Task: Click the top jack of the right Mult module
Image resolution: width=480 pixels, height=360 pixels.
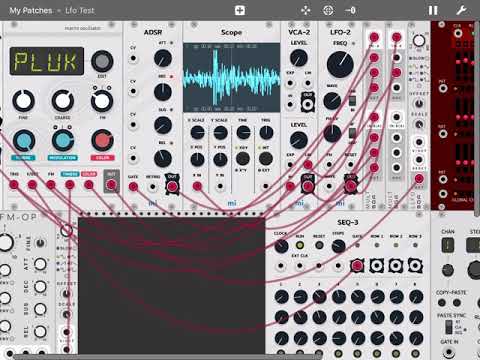Action: tap(396, 37)
